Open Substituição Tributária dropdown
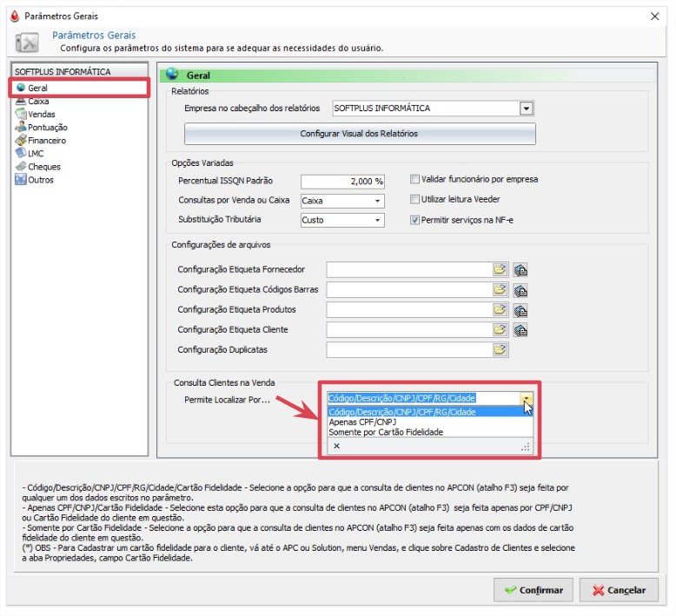Screen dimensions: 676x616 (377, 221)
